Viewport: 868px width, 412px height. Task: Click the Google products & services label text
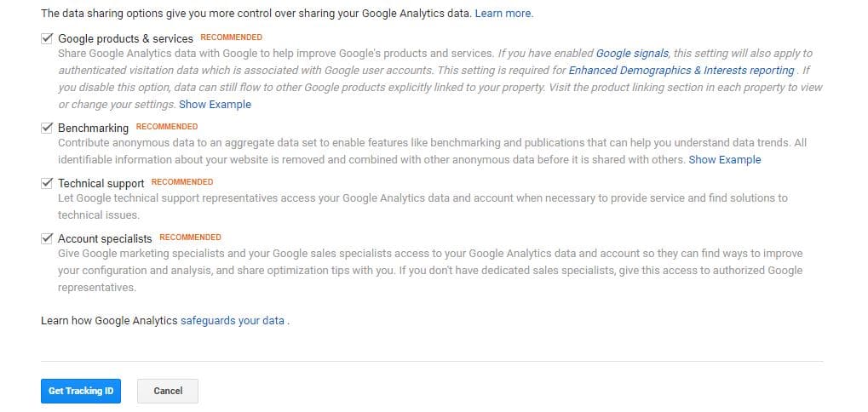click(125, 39)
